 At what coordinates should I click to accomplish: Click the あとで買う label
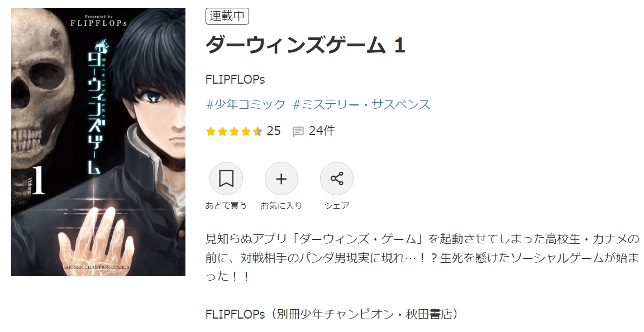pyautogui.click(x=226, y=205)
